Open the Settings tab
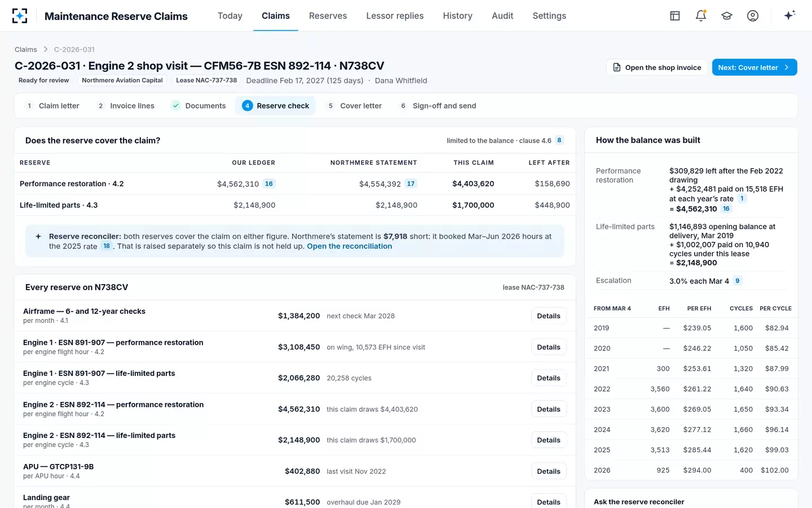Viewport: 812px width, 508px height. [x=549, y=16]
